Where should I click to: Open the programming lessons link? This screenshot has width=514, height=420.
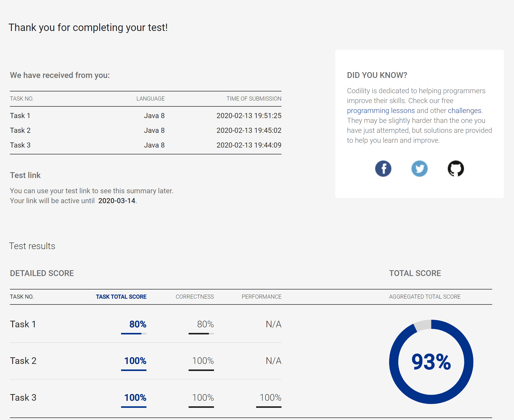click(380, 111)
